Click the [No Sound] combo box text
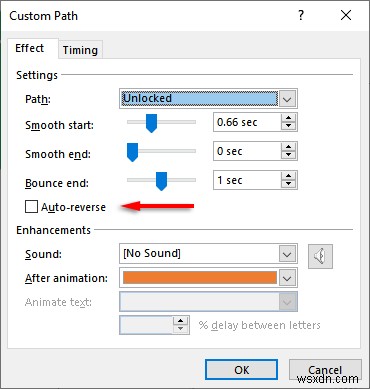370x389 pixels. coord(152,253)
